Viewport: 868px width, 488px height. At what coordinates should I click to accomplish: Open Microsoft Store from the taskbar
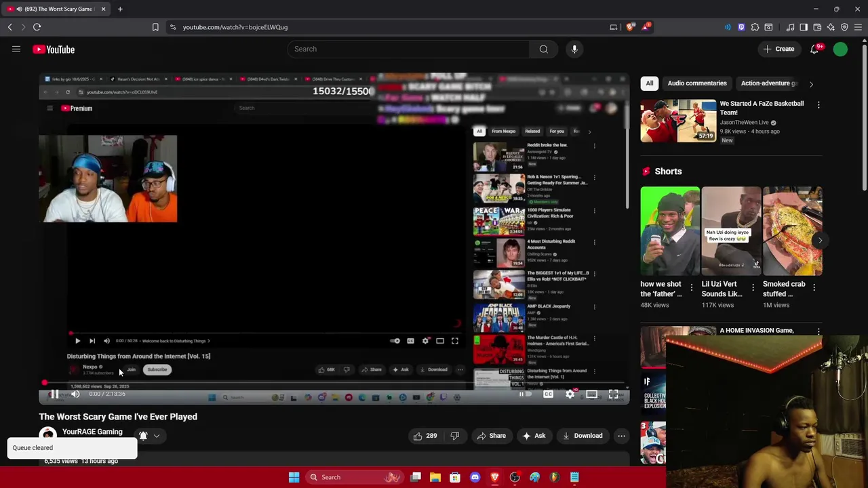pyautogui.click(x=455, y=477)
